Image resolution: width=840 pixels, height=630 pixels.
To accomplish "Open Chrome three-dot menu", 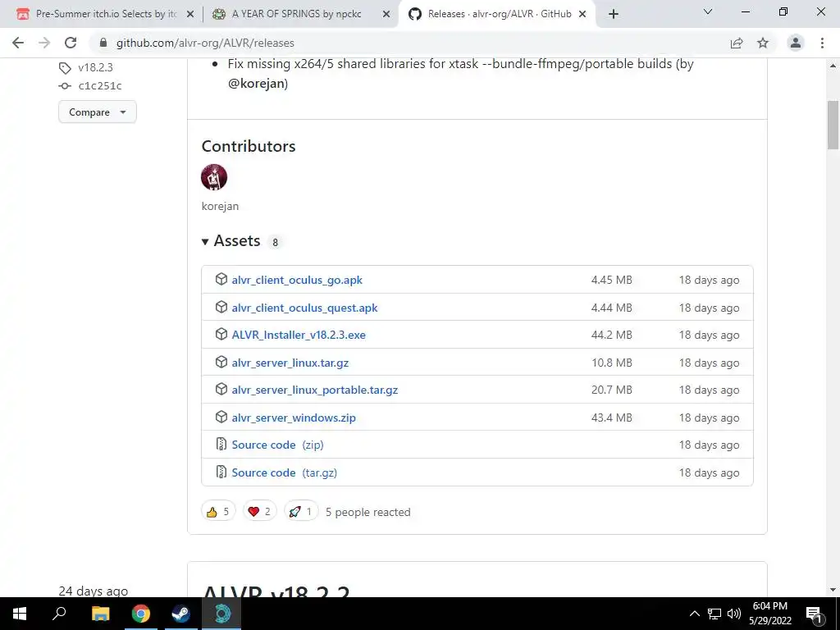I will tap(822, 43).
